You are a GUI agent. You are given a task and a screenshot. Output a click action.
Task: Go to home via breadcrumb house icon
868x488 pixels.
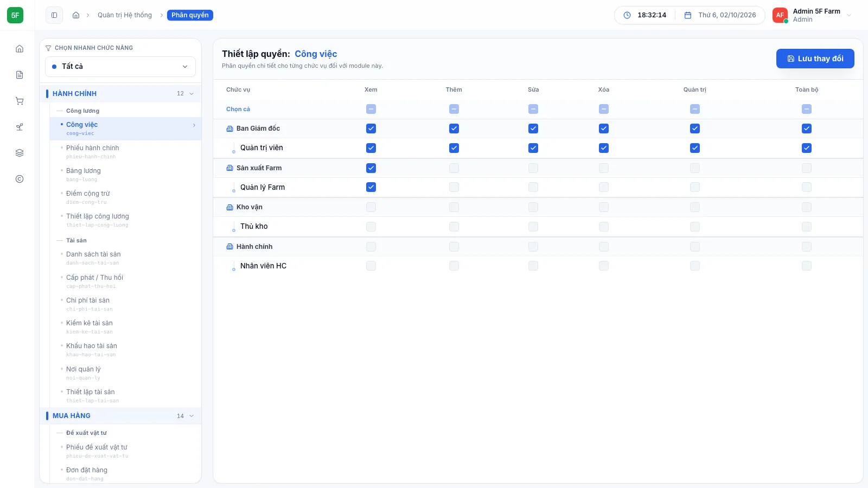tap(76, 15)
